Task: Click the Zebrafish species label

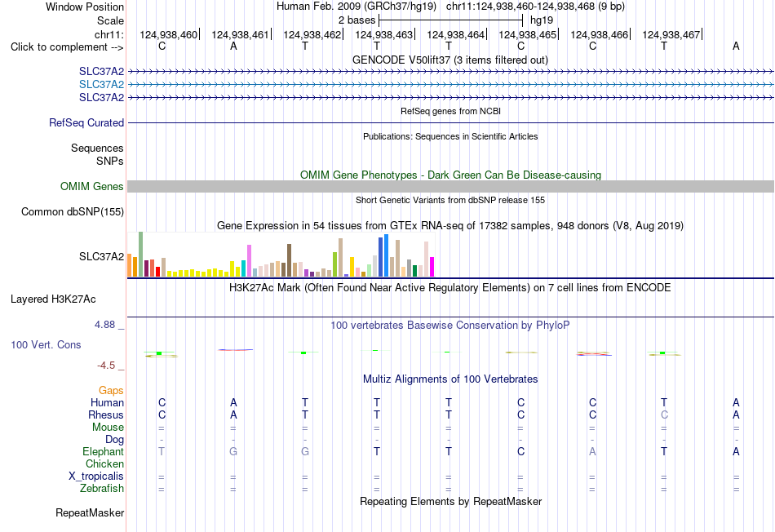Action: click(x=102, y=488)
